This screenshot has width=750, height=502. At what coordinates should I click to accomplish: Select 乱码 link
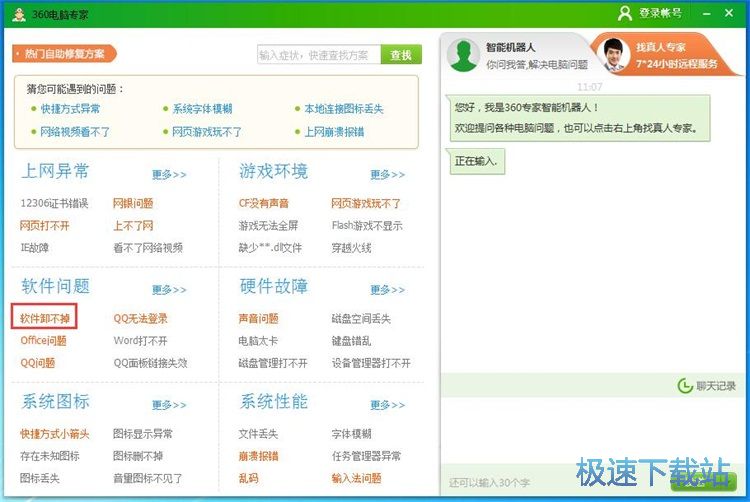coord(248,478)
